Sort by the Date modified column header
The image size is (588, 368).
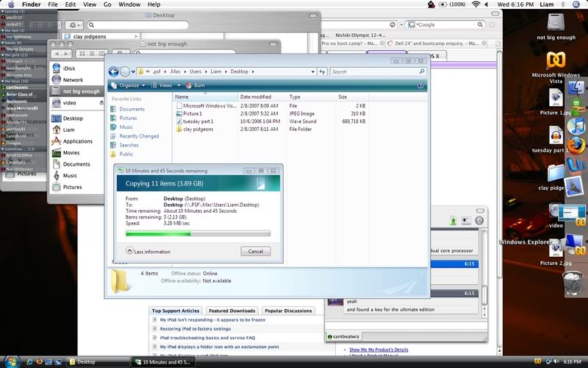[x=262, y=97]
